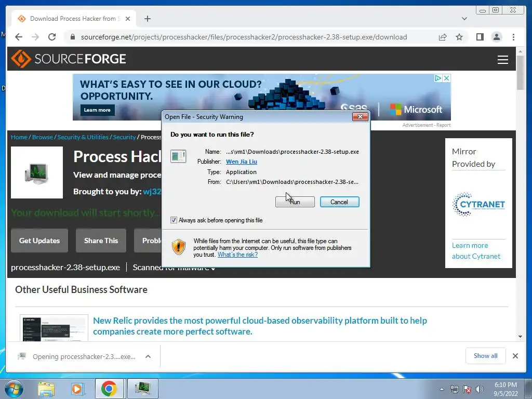
Task: Open the SourceForge hamburger menu
Action: 502,59
